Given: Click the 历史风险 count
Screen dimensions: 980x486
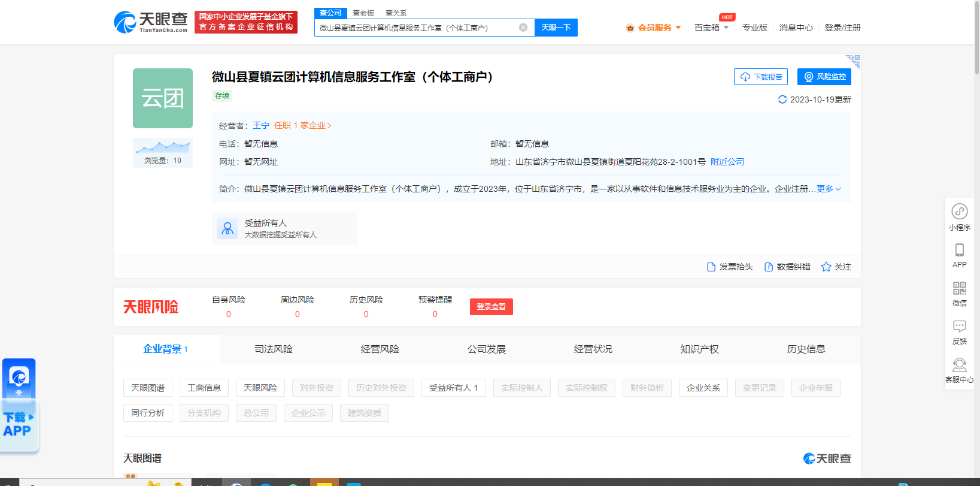Looking at the screenshot, I should (366, 314).
